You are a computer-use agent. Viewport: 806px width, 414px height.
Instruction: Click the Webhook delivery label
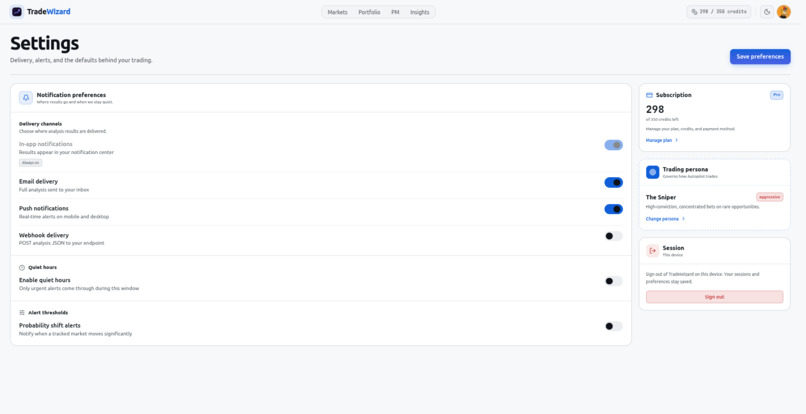(44, 235)
